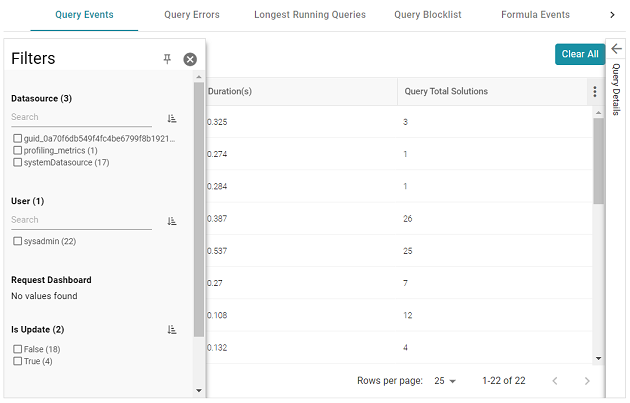630x403 pixels.
Task: Close the Filters panel
Action: click(190, 59)
